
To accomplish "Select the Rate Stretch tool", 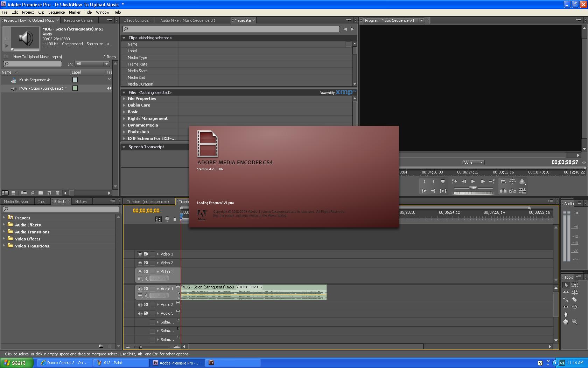I will click(x=566, y=300).
